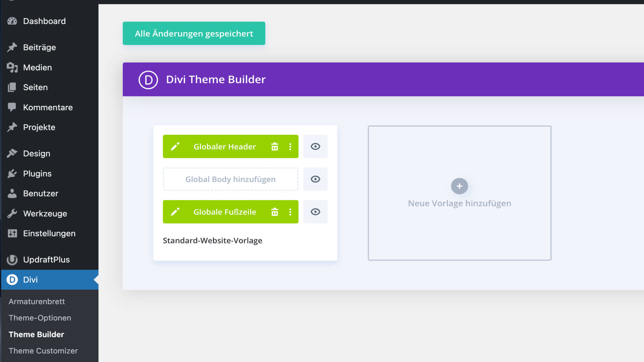
Task: Open Theme-Optionen submenu item
Action: [40, 318]
